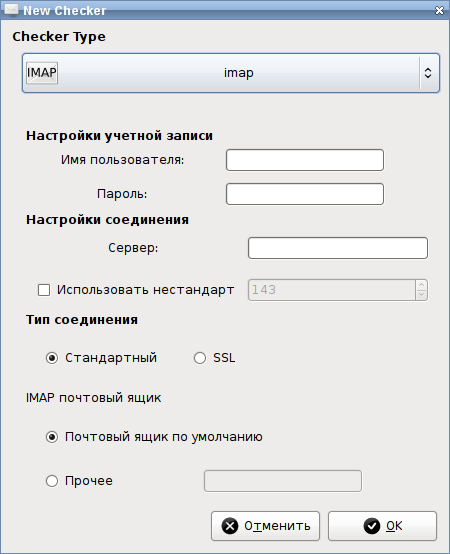Click the port number 143 field
The height and width of the screenshot is (554, 450).
point(332,290)
